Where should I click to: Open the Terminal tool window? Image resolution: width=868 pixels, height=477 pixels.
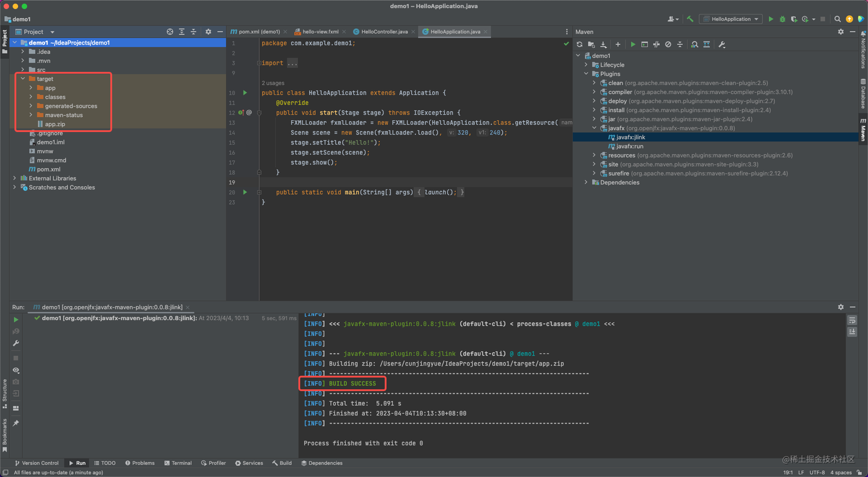(178, 463)
